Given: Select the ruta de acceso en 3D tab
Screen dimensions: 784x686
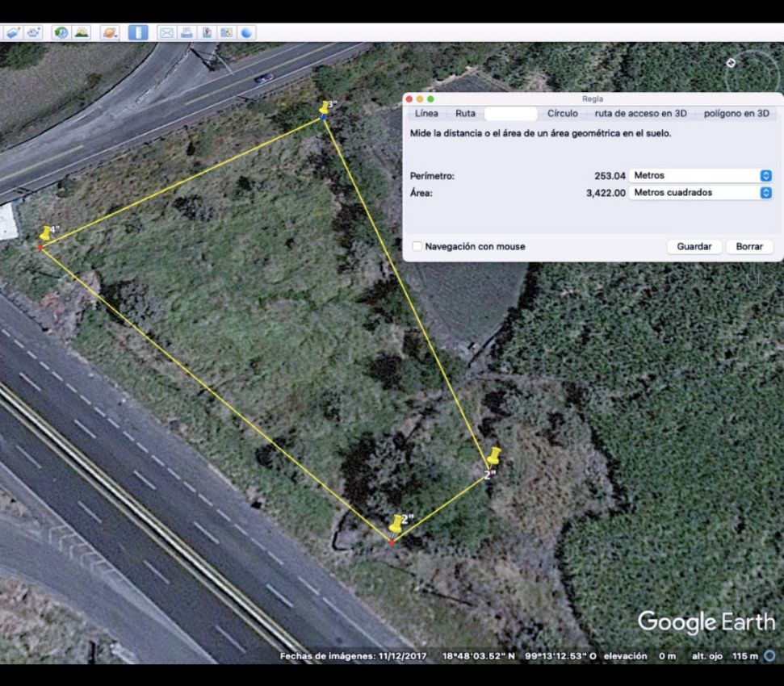Looking at the screenshot, I should [x=640, y=114].
